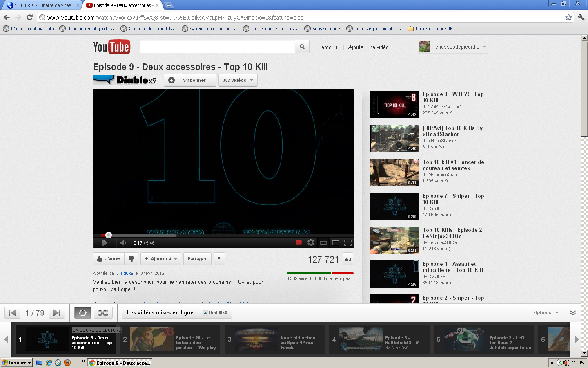Open playlist Options menu

(546, 313)
